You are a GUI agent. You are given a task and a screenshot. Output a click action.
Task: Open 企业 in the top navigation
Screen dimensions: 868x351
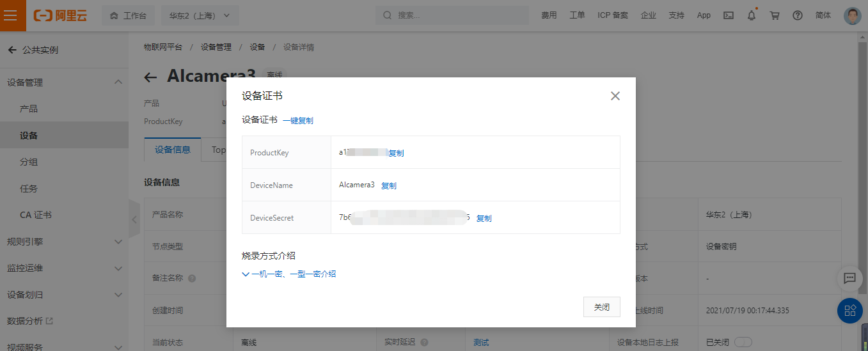pos(649,15)
